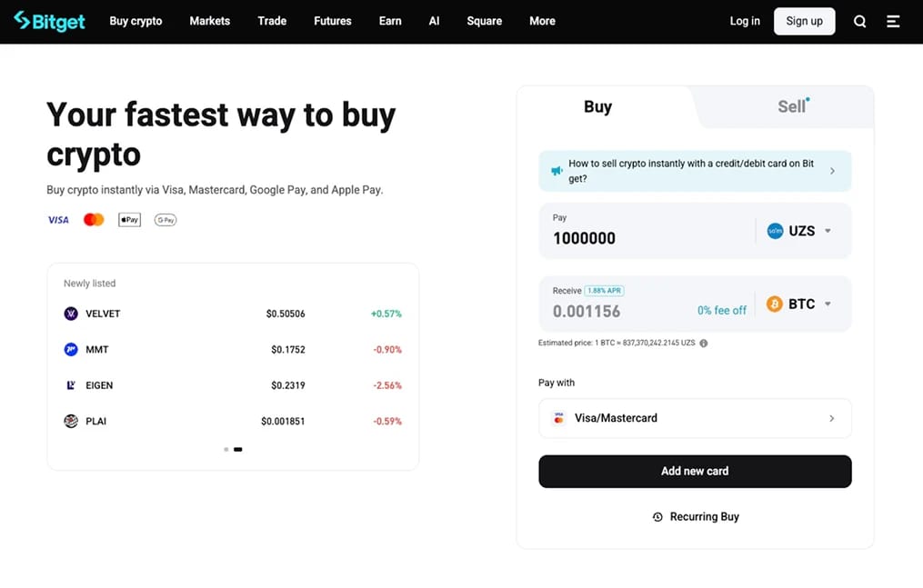Viewport: 923px width, 588px height.
Task: Click the orange BTC coin icon
Action: pyautogui.click(x=774, y=304)
